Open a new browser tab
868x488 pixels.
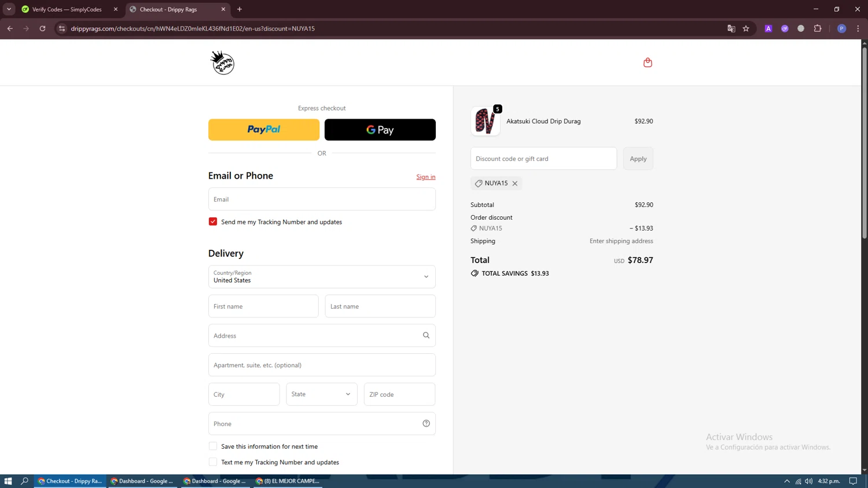240,9
